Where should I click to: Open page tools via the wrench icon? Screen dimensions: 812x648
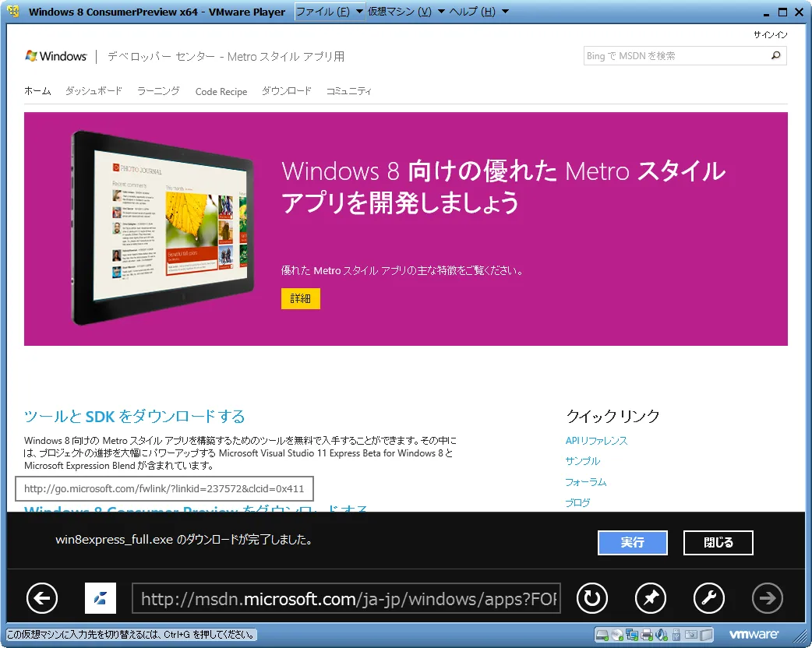coord(708,598)
